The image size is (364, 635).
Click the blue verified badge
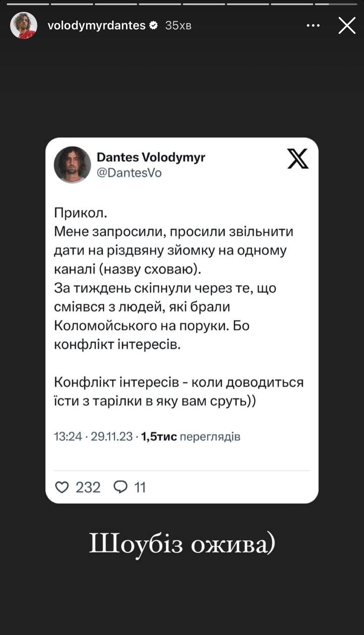pyautogui.click(x=154, y=25)
